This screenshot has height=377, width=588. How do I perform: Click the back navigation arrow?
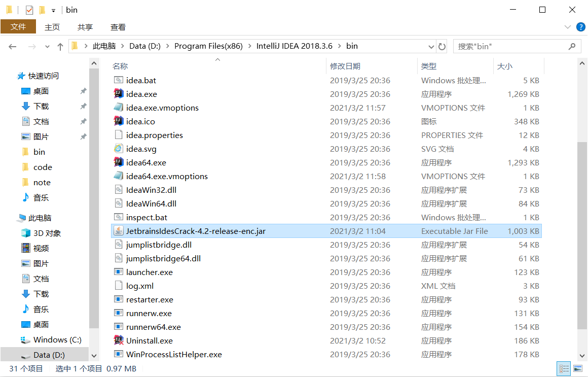click(12, 47)
